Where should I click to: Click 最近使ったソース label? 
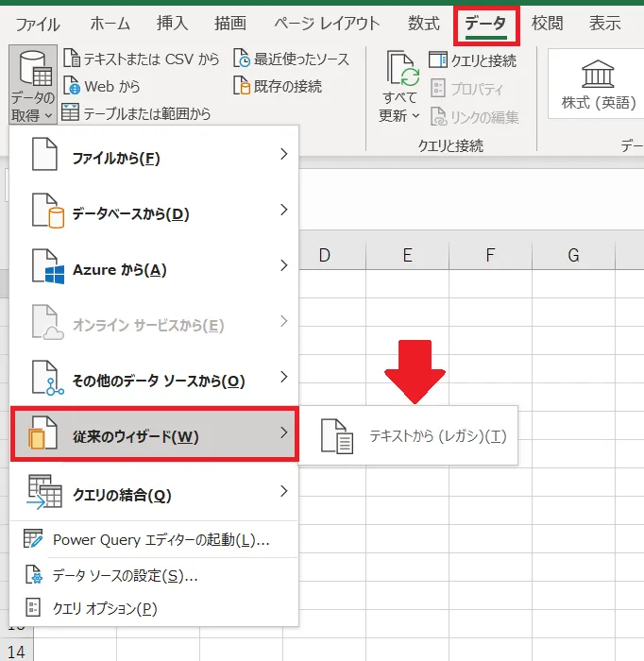tap(301, 59)
